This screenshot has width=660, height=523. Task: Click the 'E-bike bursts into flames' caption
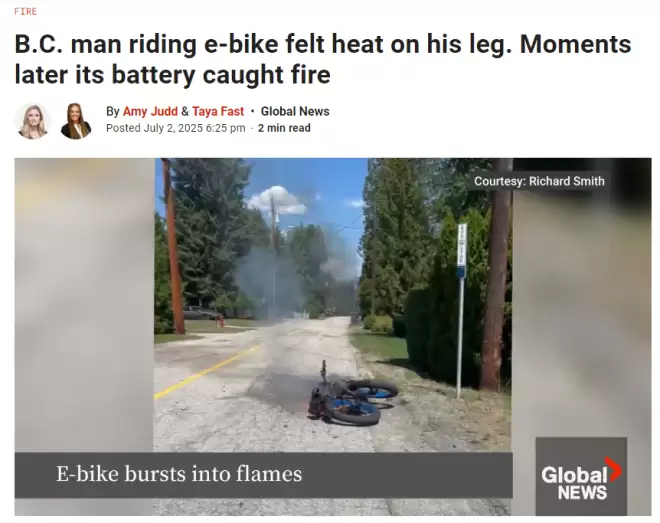pyautogui.click(x=179, y=474)
